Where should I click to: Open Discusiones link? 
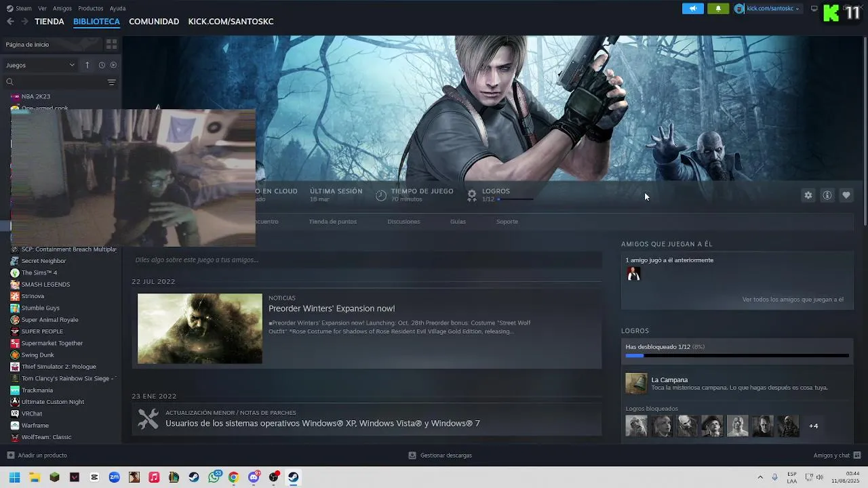click(x=403, y=222)
